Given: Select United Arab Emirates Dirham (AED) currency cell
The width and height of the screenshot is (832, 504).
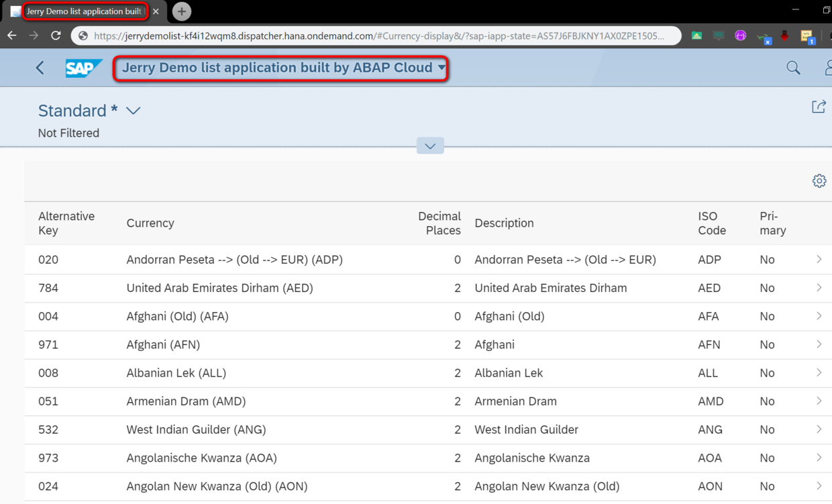Looking at the screenshot, I should point(220,288).
